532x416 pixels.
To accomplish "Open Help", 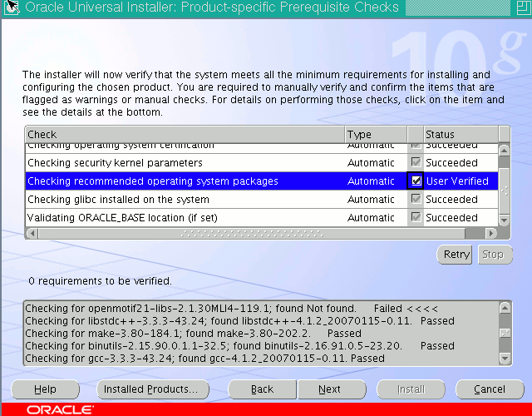I will pyautogui.click(x=45, y=389).
